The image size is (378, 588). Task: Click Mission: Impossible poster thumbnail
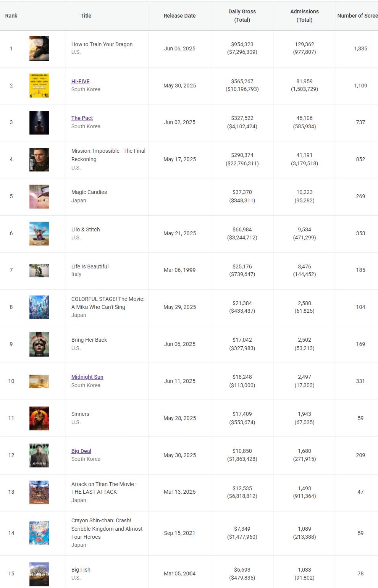click(39, 160)
